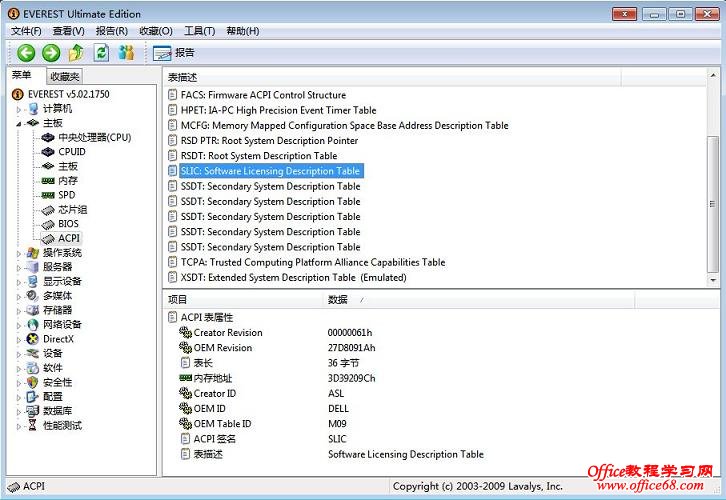Collapse the 主板 top-level tree node

click(19, 124)
